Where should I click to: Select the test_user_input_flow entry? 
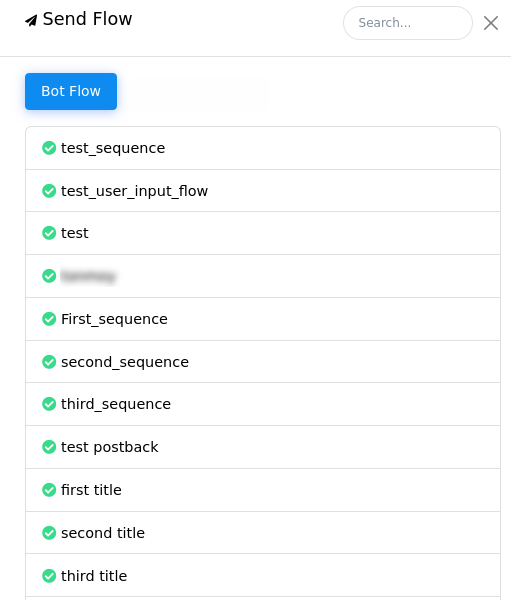coord(263,191)
